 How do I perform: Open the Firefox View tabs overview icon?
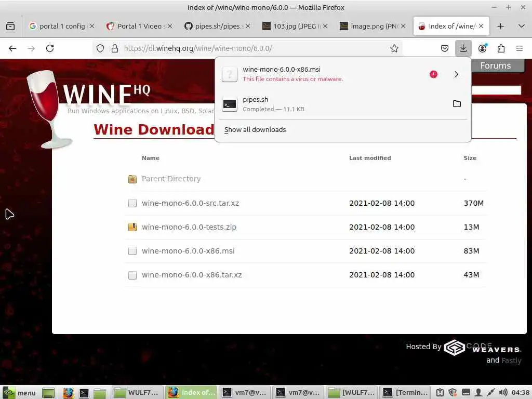[10, 26]
